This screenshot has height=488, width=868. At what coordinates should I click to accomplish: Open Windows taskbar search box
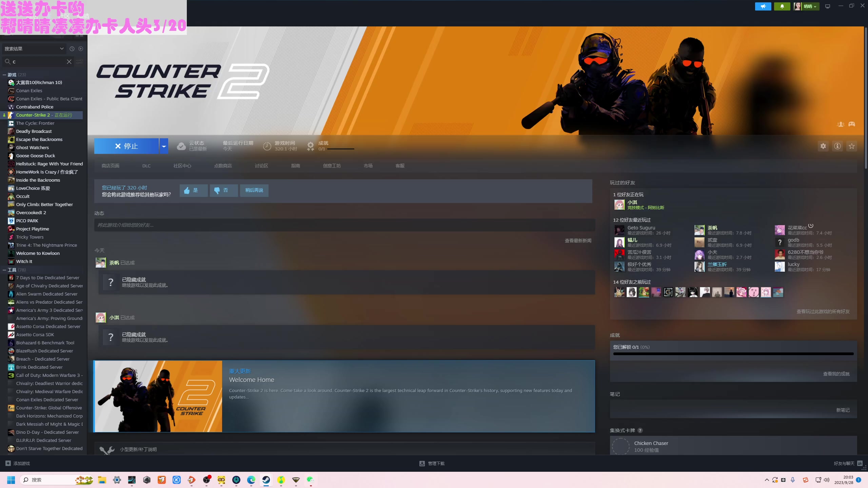click(x=57, y=480)
